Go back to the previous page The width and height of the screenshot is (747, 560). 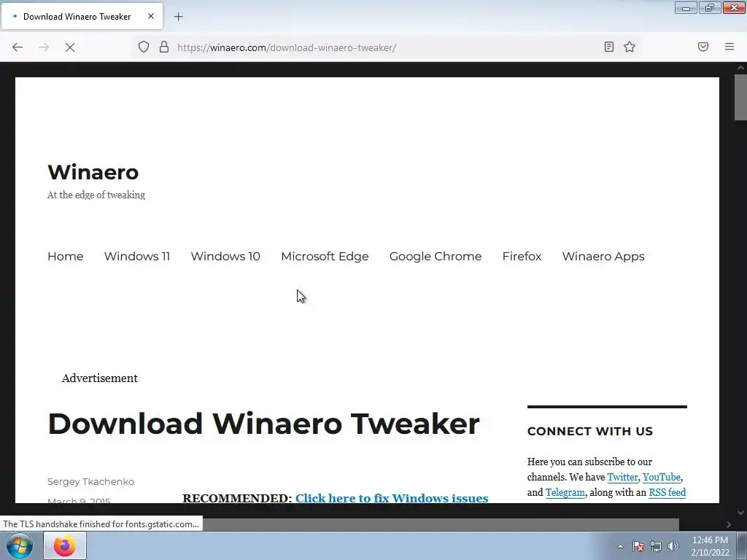[18, 47]
